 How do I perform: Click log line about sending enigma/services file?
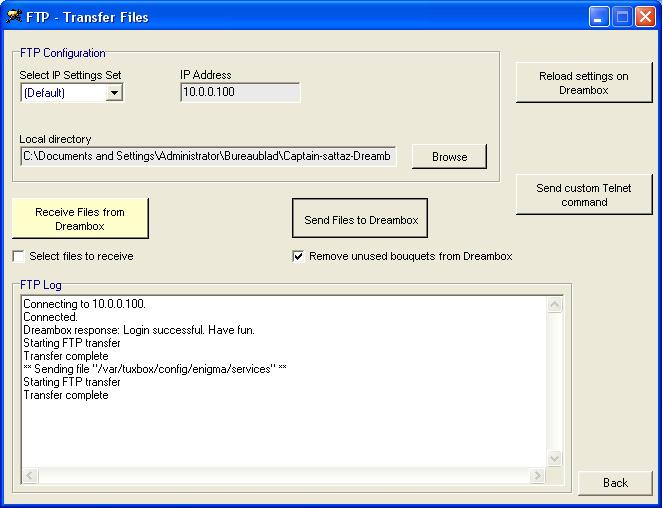point(155,369)
